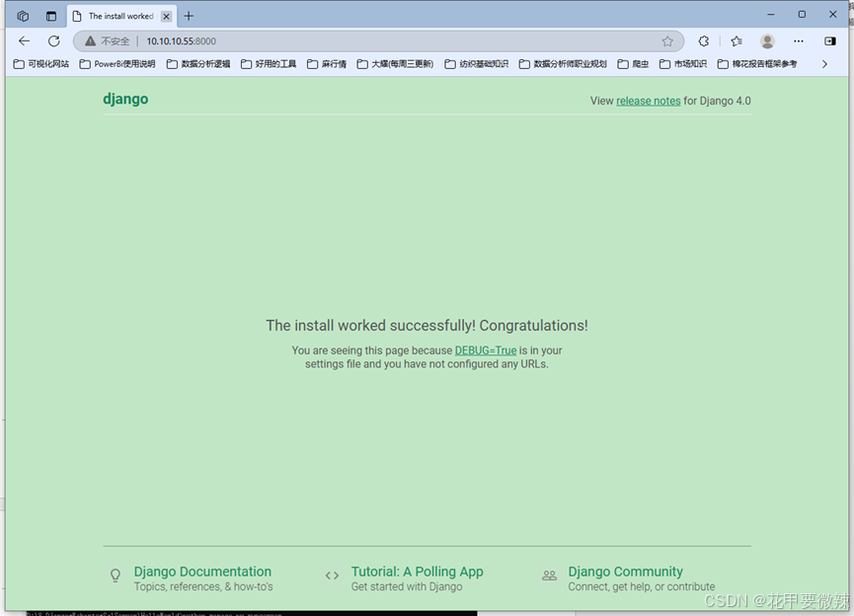Open the user profile icon
854x616 pixels.
(767, 40)
